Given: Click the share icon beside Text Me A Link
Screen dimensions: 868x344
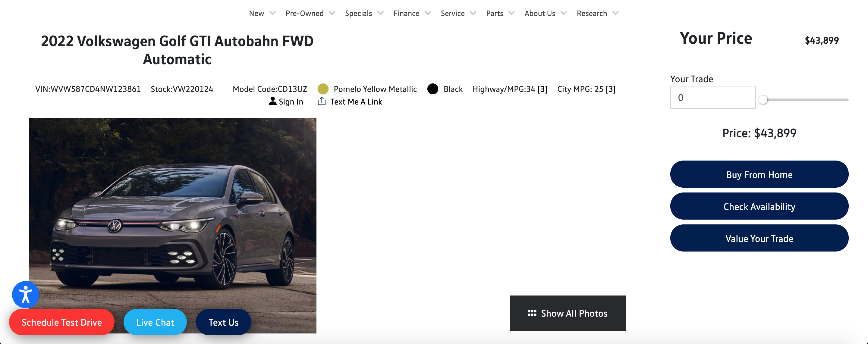Looking at the screenshot, I should pos(322,101).
